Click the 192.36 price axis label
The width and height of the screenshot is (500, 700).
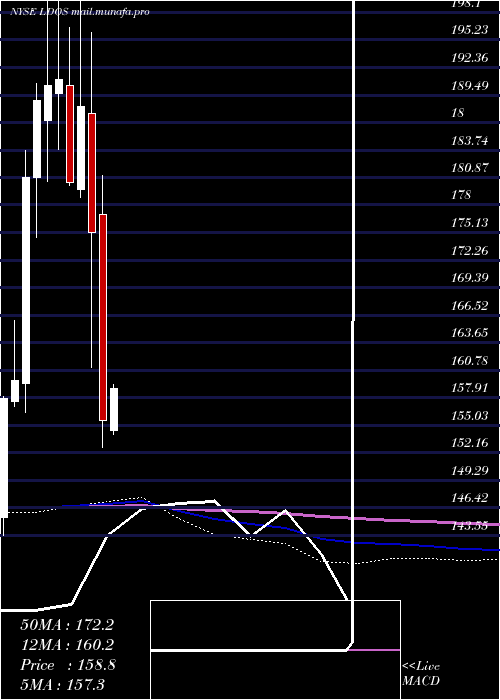469,57
